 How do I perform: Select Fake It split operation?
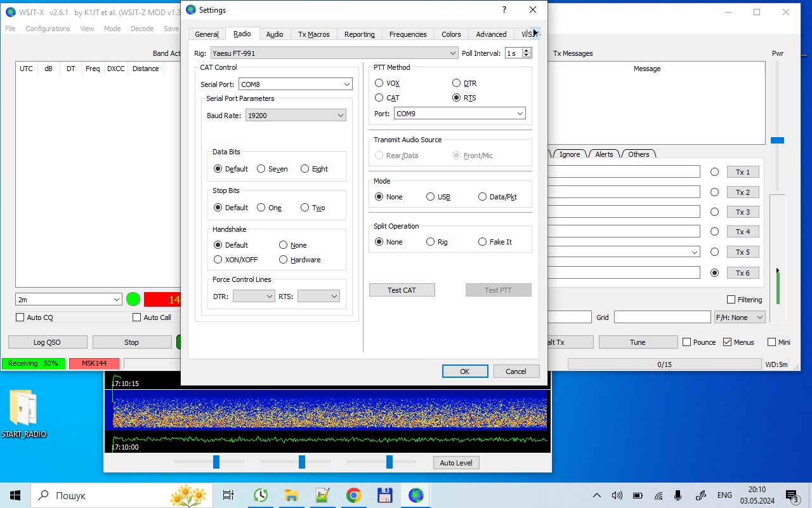[495, 242]
